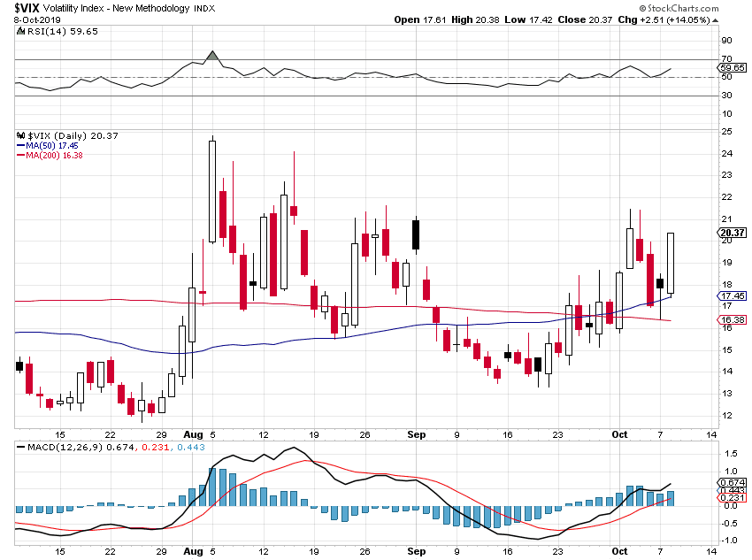The image size is (752, 560).
Task: Click the latest white candlestick on Oct 8
Action: tap(671, 264)
